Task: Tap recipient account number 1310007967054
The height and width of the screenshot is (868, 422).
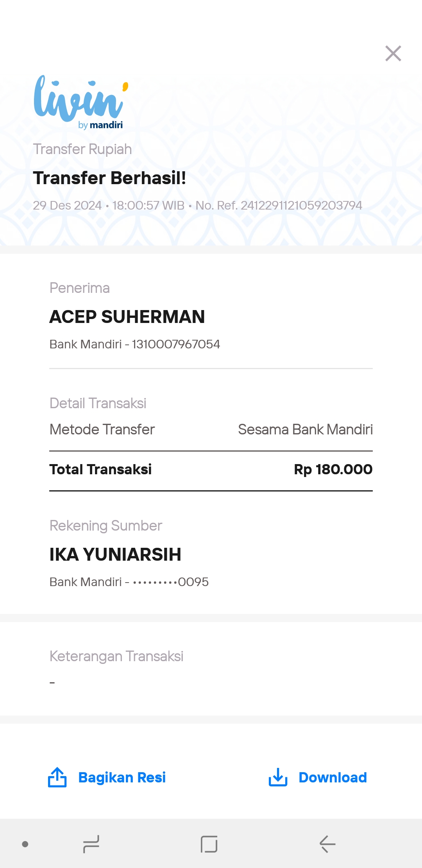Action: click(x=176, y=344)
